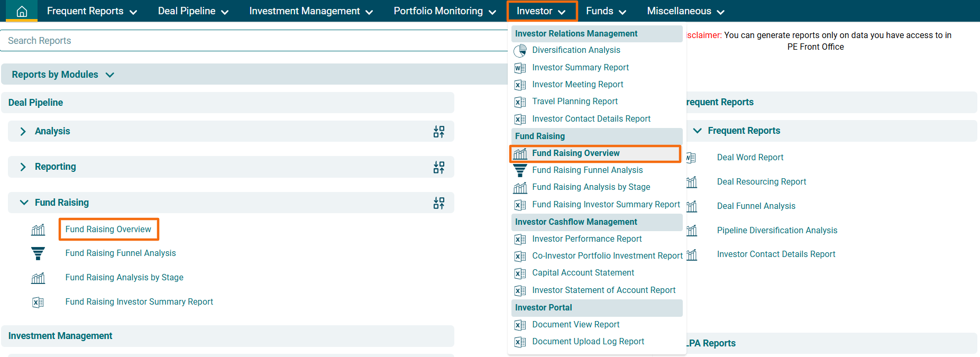Expand the Reporting section
Screen dimensions: 980x357
pyautogui.click(x=23, y=167)
